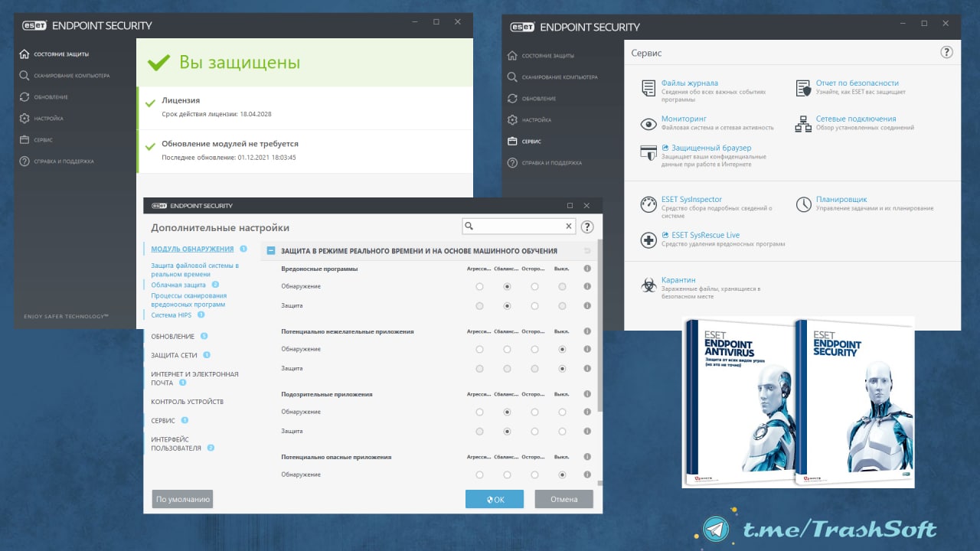Click the search field in Дополнительные настройки
This screenshot has width=980, height=551.
coord(519,227)
